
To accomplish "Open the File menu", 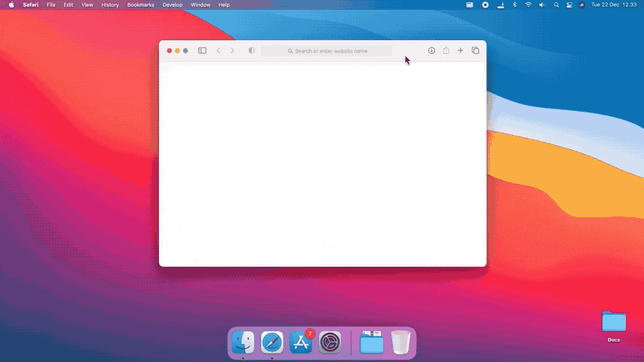I will pyautogui.click(x=51, y=5).
